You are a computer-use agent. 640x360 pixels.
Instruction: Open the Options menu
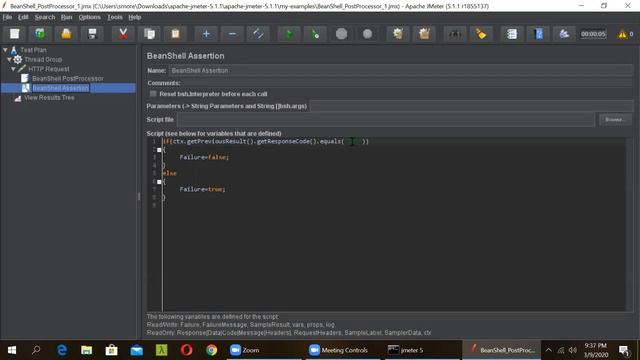tap(89, 17)
